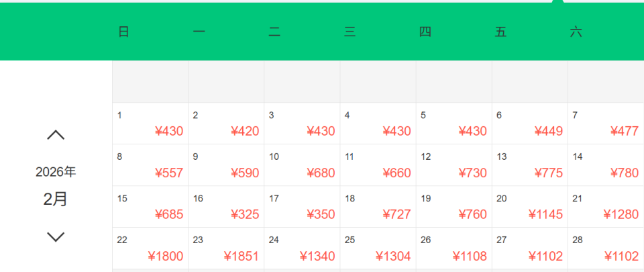This screenshot has height=272, width=644.
Task: Pick the cheapest date, February 16 ¥325
Action: tap(226, 207)
